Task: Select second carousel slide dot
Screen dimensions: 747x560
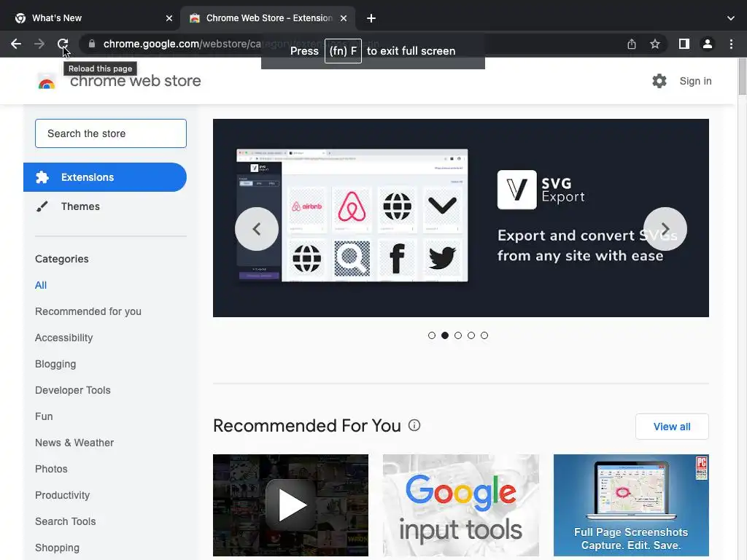Action: [445, 335]
